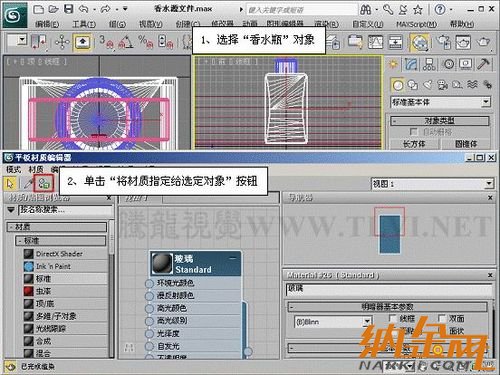Click the 环境光颜色 input socket
This screenshot has height=375, width=500.
pos(149,284)
